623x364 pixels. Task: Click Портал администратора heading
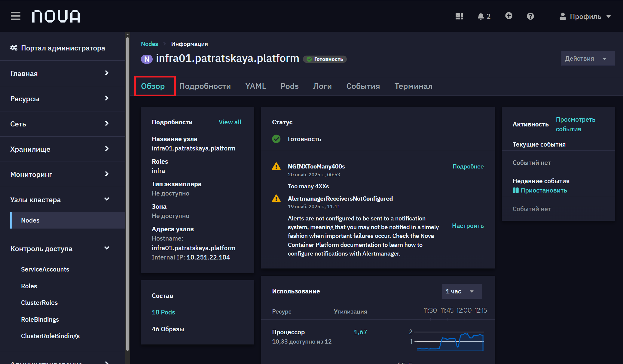tap(63, 48)
